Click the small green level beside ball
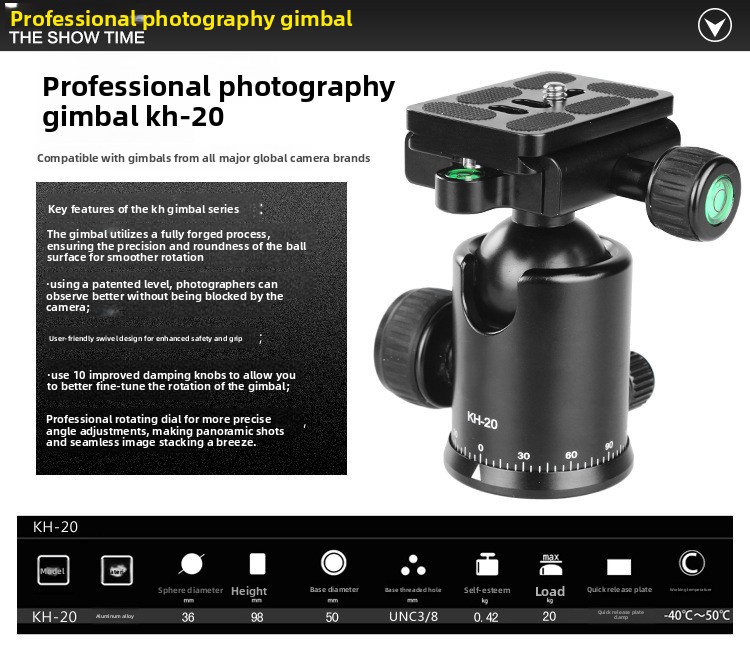 coord(460,174)
